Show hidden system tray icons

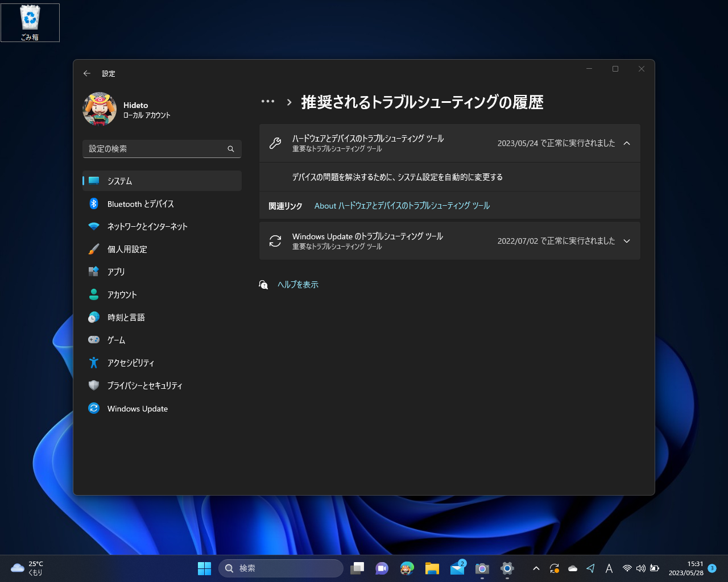click(536, 568)
